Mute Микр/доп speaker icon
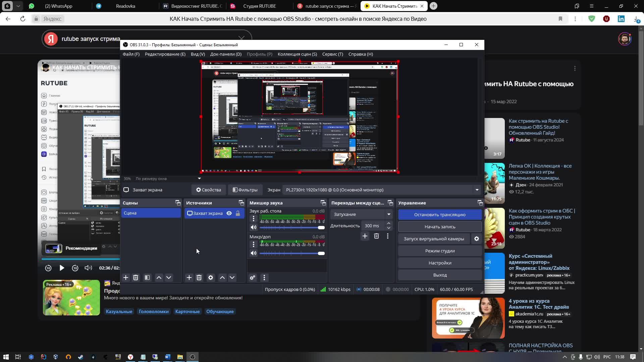 254,253
